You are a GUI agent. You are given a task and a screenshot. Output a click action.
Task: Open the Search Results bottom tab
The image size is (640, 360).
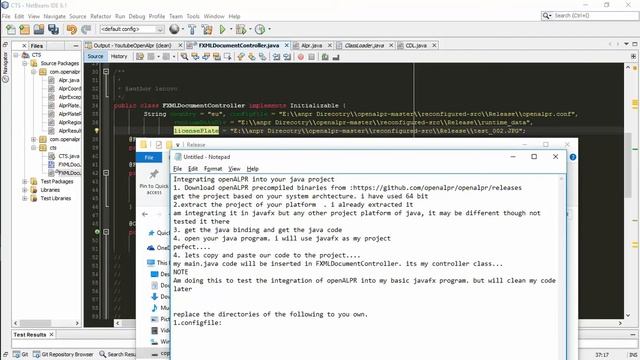(x=117, y=354)
